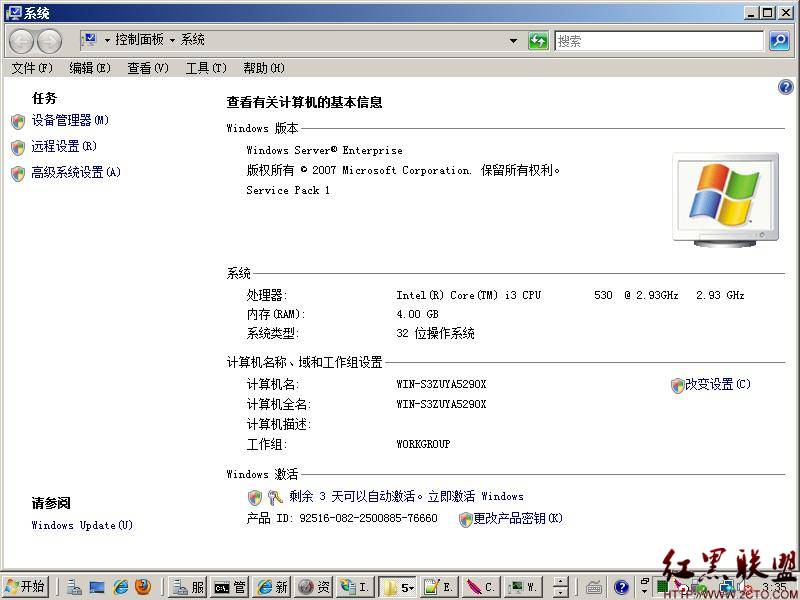
Task: Open the 查看(V) menu
Action: [x=147, y=68]
